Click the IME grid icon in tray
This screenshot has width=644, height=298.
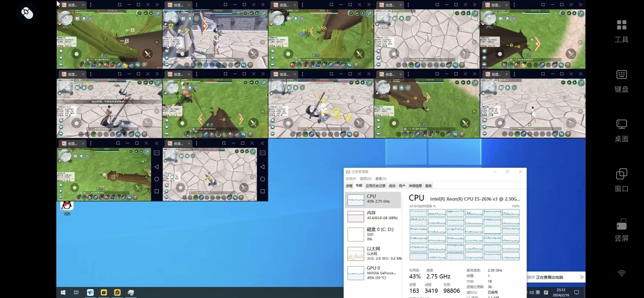[546, 292]
